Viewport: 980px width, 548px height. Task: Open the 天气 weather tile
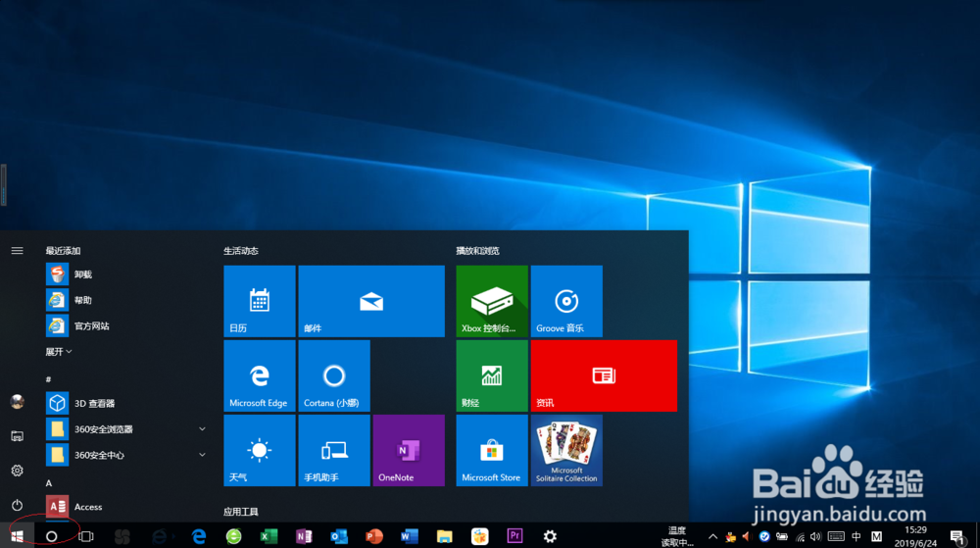tap(260, 451)
